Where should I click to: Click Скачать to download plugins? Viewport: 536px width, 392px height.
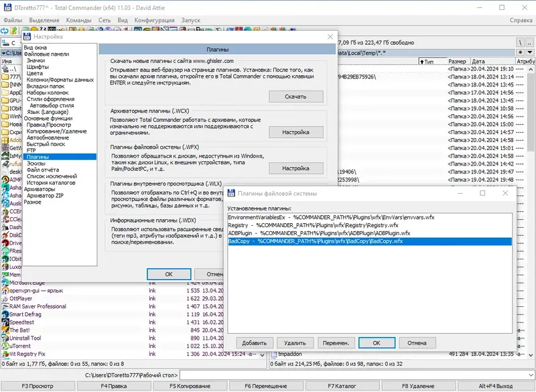295,96
